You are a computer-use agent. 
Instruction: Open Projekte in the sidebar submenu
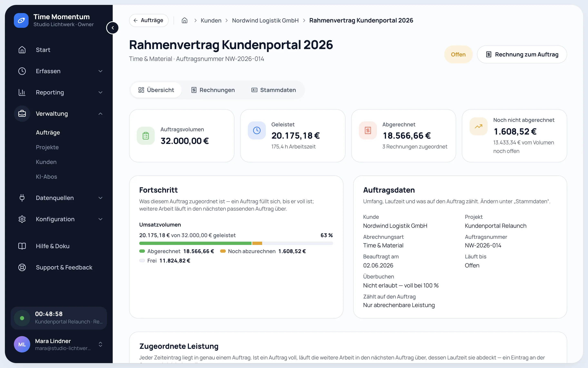tap(47, 147)
